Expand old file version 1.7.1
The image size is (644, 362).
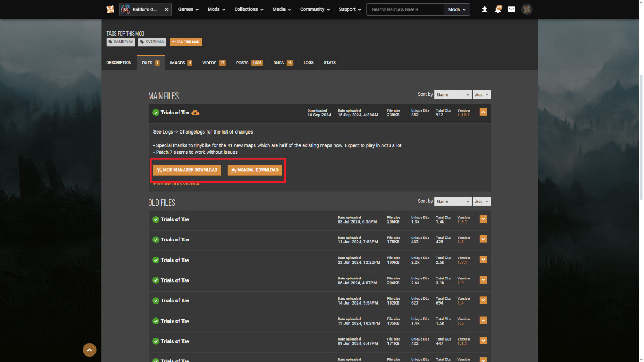point(483,260)
